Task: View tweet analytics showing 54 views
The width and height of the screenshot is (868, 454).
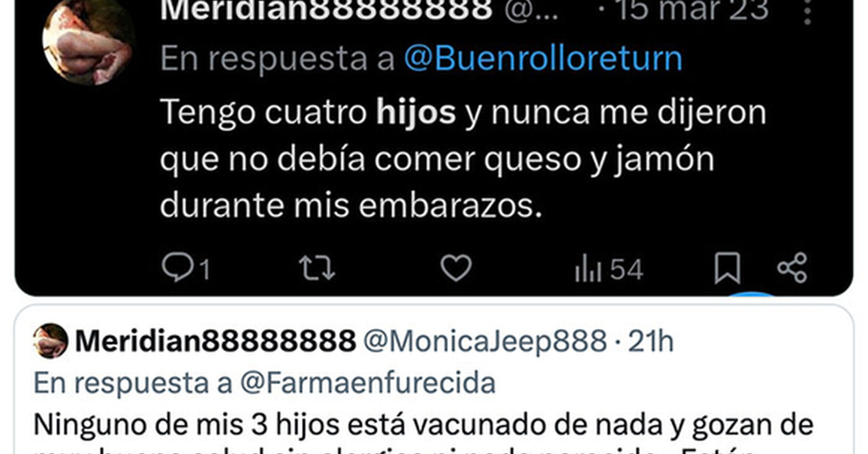Action: click(x=609, y=269)
